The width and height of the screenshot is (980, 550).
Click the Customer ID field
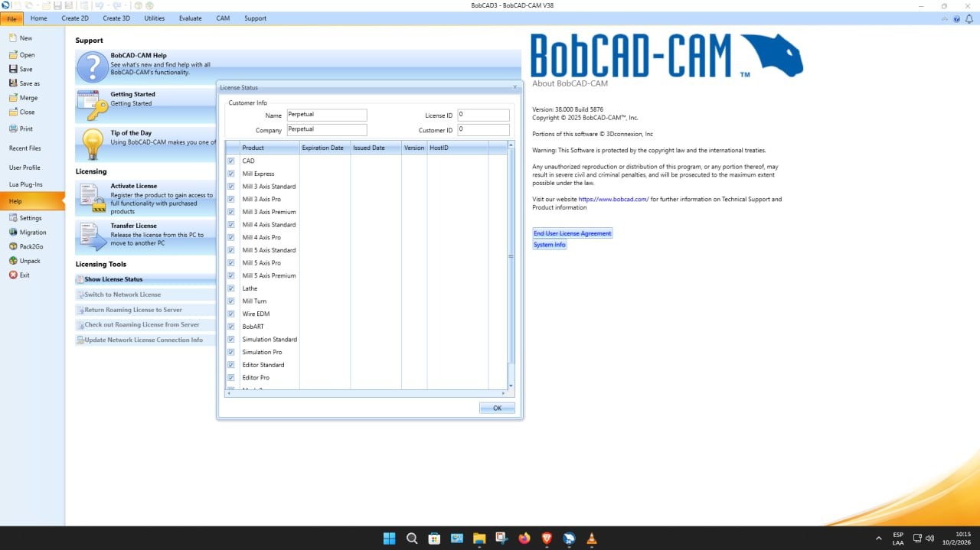[484, 130]
